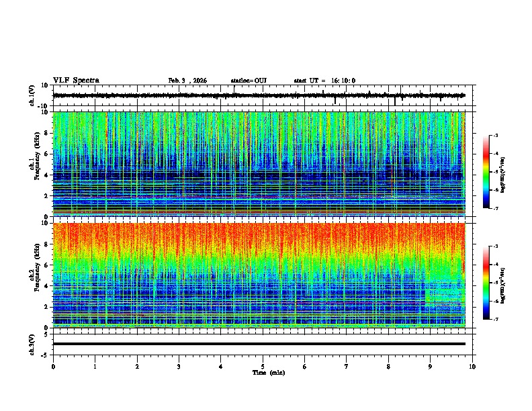Click the "ch.1(V)" waveform axis label
This screenshot has width=532, height=411.
[x=32, y=95]
